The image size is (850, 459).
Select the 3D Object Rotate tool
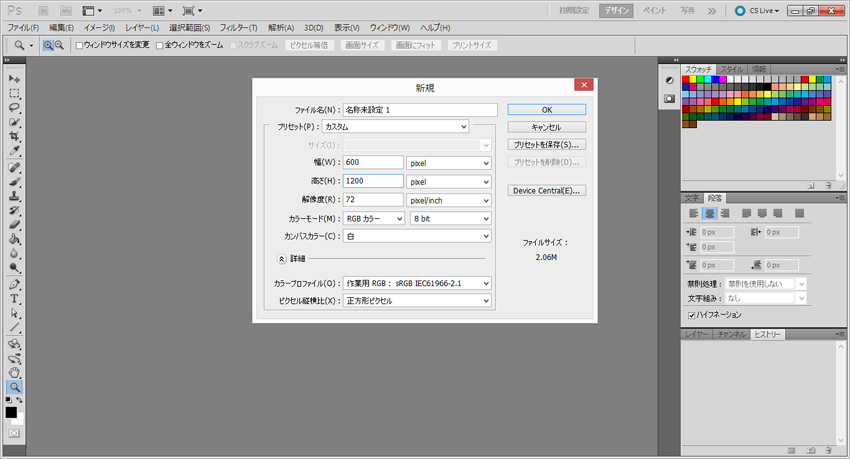[14, 344]
